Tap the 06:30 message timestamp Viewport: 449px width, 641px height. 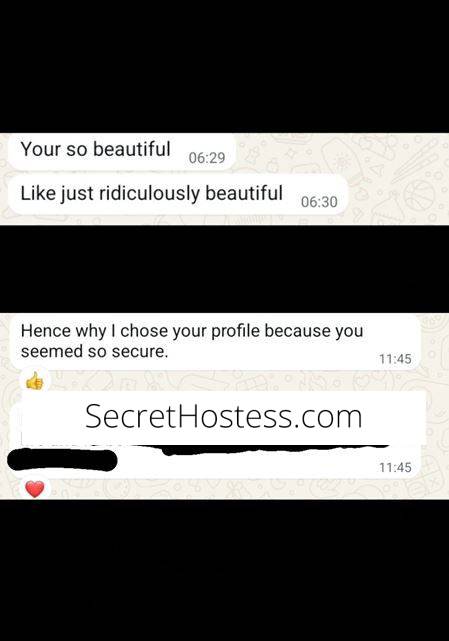(319, 202)
